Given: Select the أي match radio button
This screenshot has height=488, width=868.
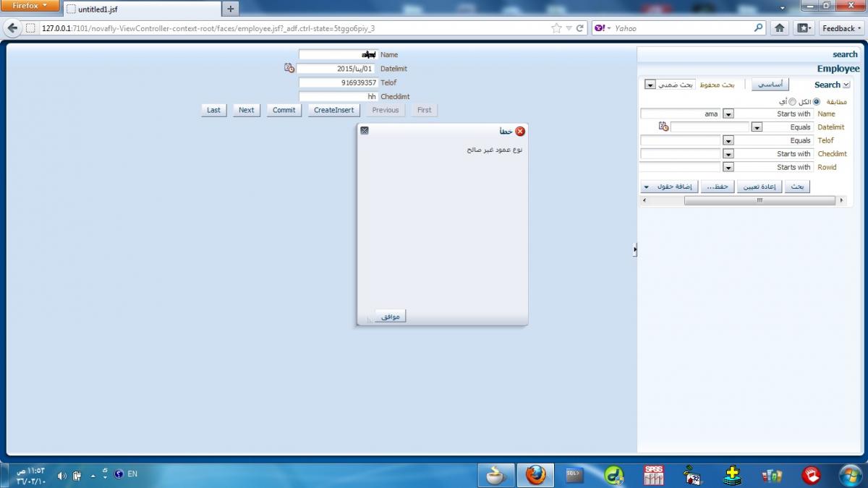Looking at the screenshot, I should point(792,102).
